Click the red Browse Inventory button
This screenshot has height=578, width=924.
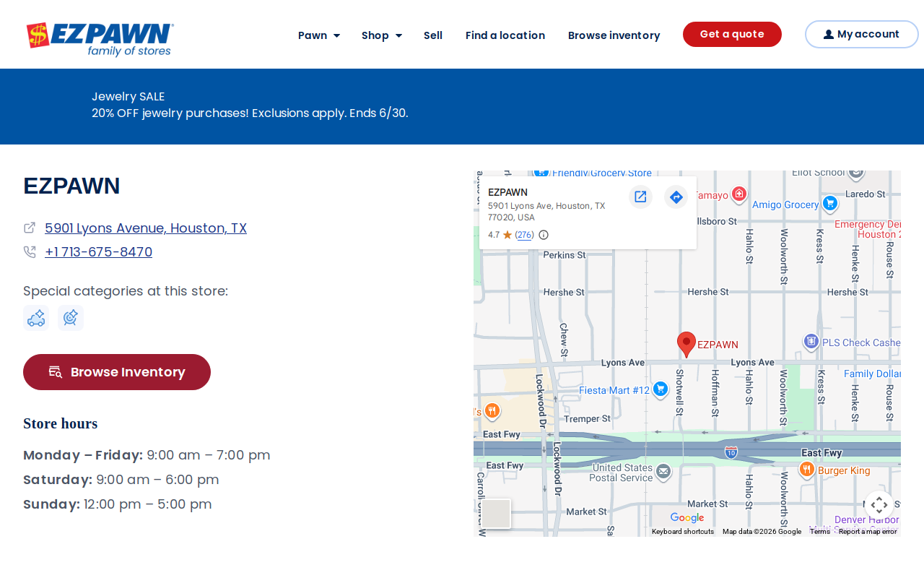pos(117,372)
